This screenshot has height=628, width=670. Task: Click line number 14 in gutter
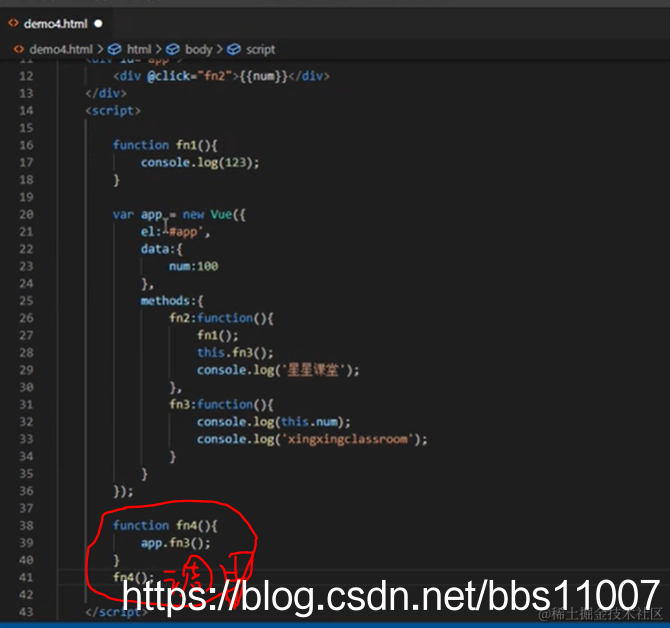pos(26,111)
